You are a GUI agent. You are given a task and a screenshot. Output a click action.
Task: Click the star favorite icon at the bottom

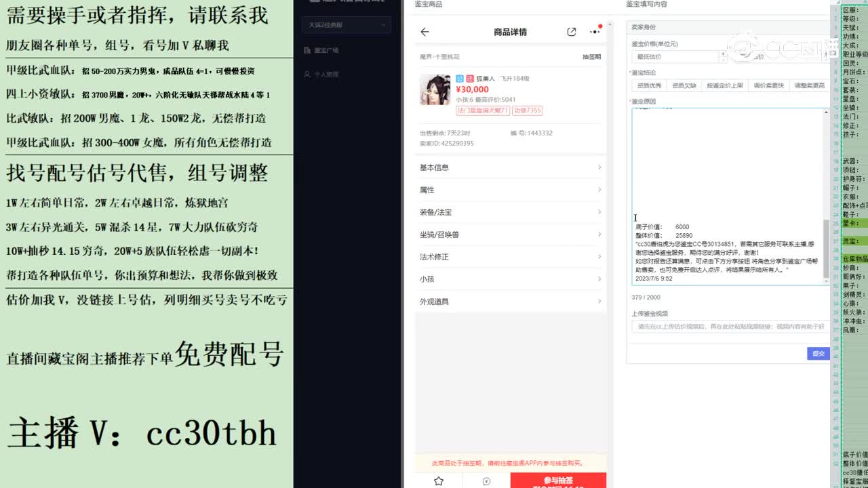(438, 480)
